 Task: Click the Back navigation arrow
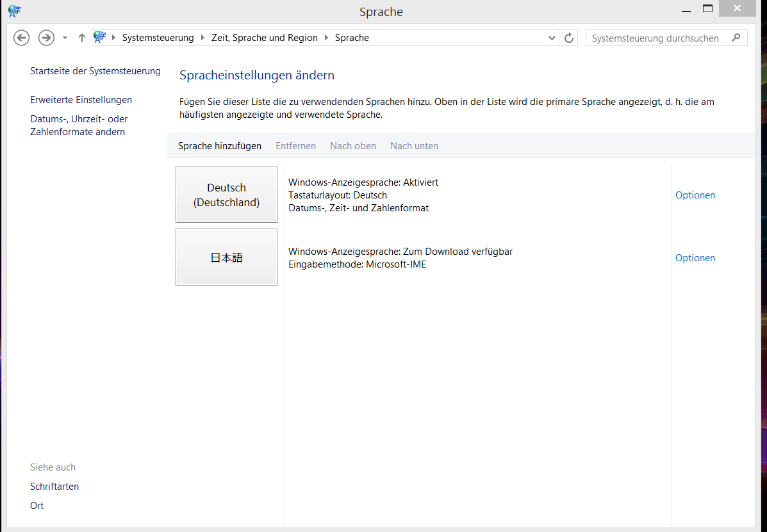point(22,38)
